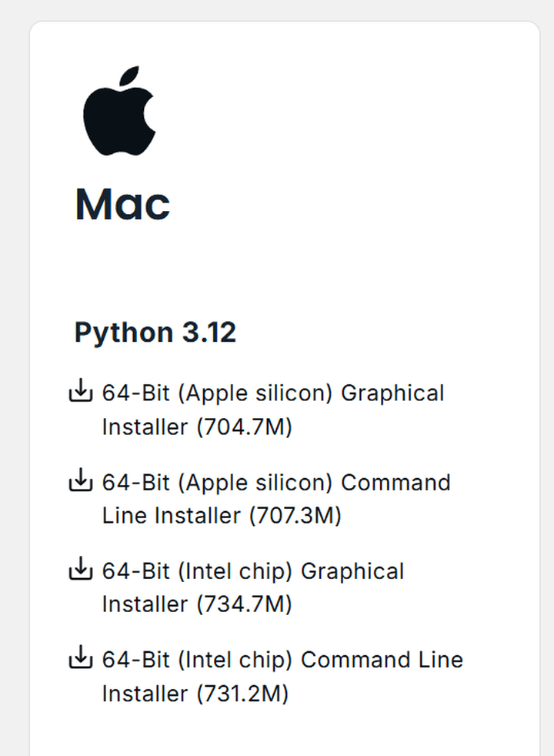Click the 734.7M file size text
This screenshot has height=756, width=554.
(x=245, y=604)
